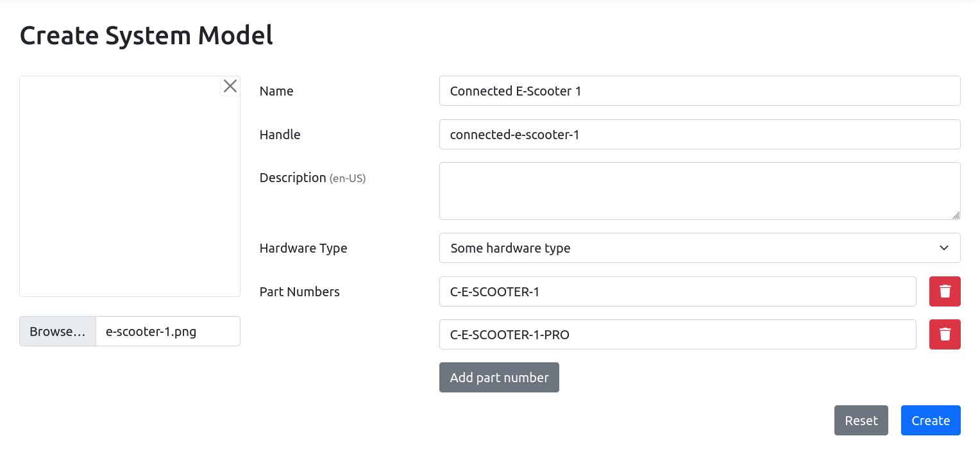Select the Handle field showing connected-e-scooter-1

[x=700, y=134]
